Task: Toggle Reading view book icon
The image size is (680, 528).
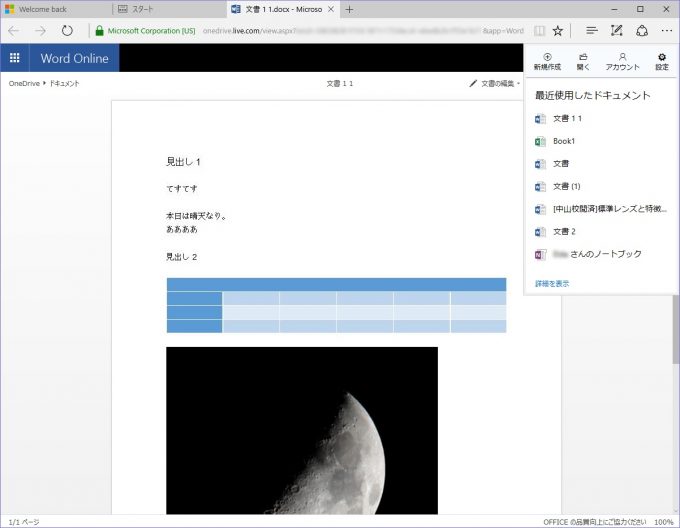Action: pos(539,31)
